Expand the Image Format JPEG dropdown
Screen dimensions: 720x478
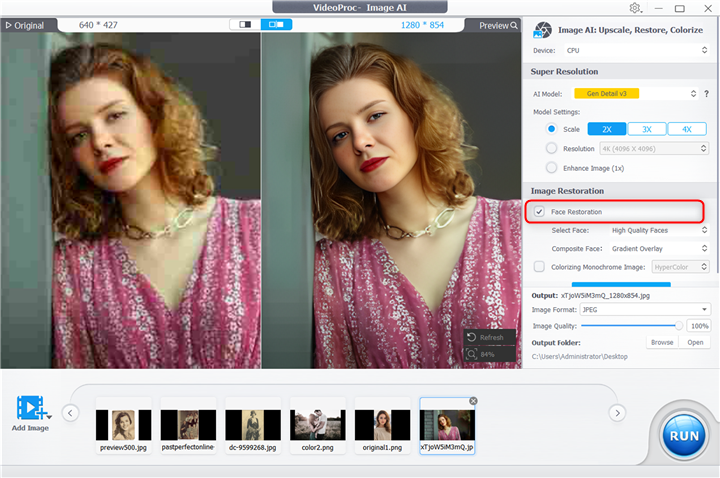pos(645,310)
